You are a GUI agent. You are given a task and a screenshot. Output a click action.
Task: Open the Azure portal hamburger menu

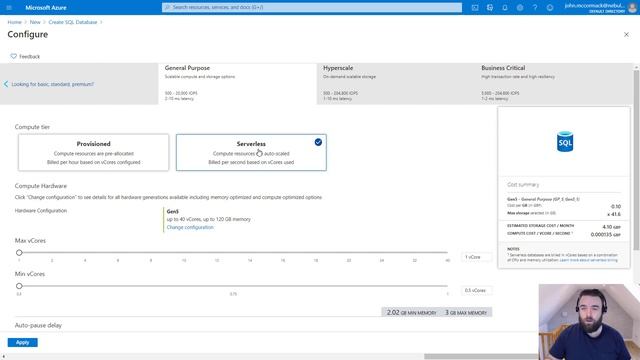pos(9,7)
